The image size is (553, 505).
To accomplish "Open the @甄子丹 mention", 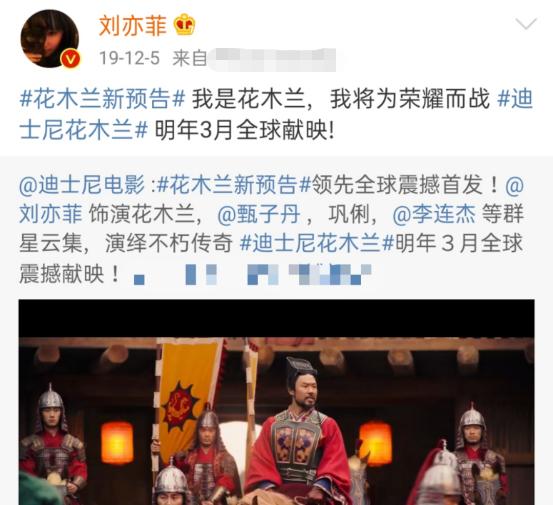I will click(x=259, y=214).
